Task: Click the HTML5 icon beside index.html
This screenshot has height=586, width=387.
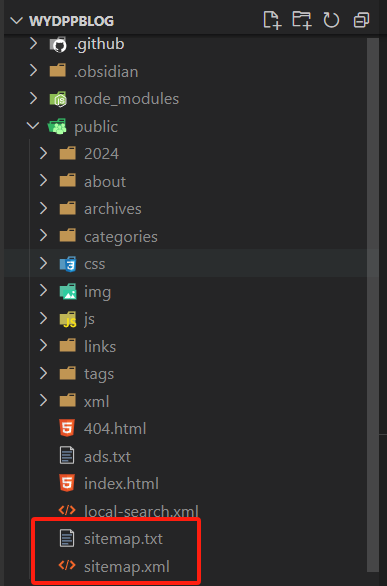Action: (67, 484)
